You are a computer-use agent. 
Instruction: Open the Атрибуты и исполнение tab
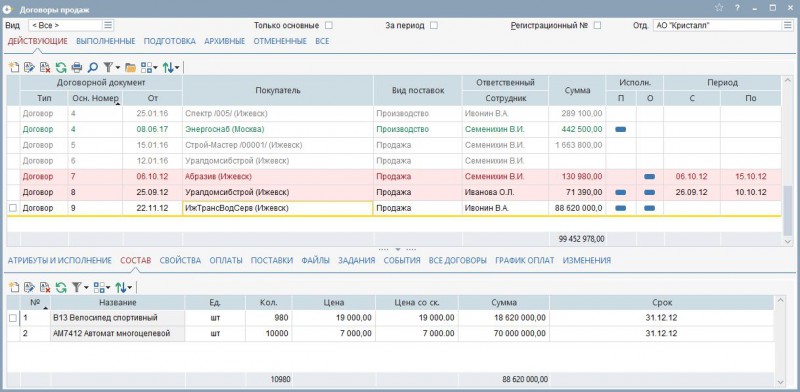click(60, 260)
